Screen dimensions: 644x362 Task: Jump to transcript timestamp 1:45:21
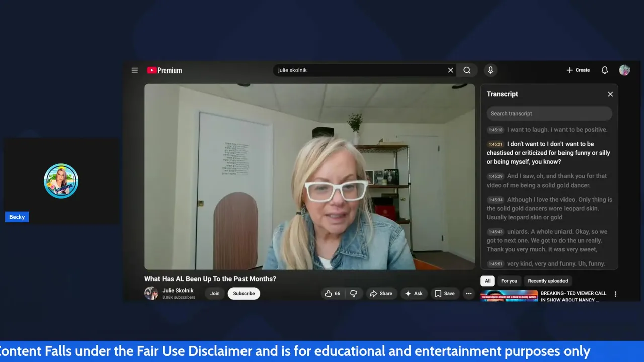[496, 144]
